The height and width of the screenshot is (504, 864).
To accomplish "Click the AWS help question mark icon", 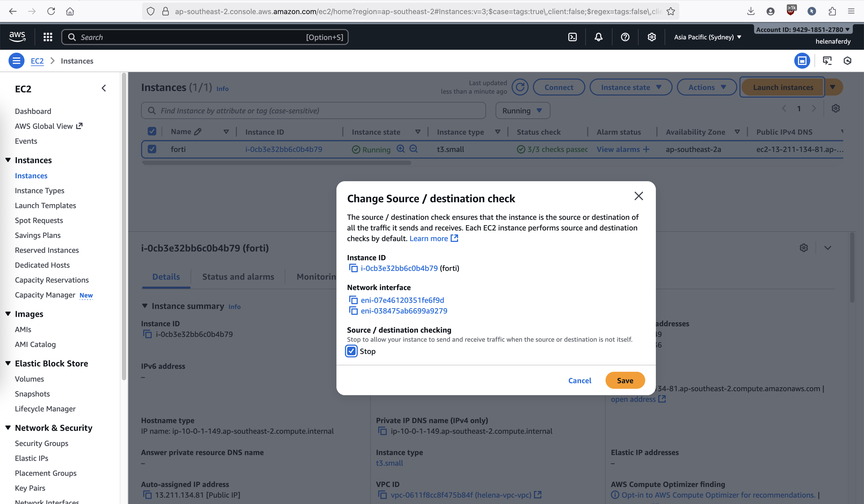I will click(625, 37).
